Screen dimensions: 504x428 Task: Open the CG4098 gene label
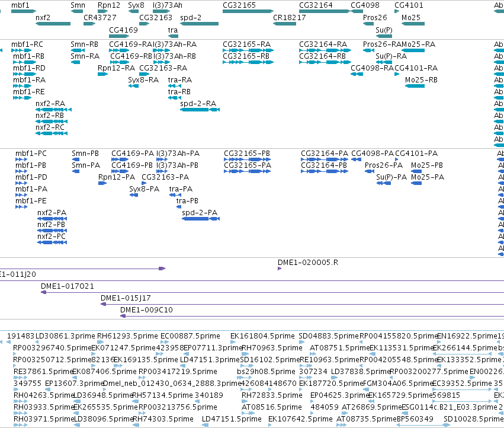click(365, 5)
